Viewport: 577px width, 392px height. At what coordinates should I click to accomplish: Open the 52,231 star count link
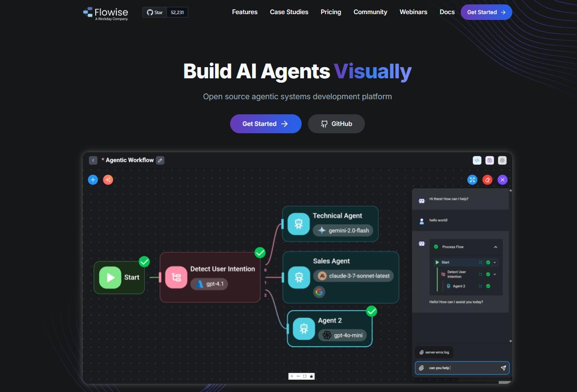178,12
